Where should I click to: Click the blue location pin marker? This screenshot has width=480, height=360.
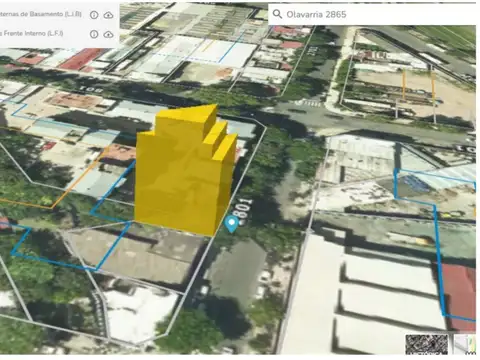click(x=231, y=224)
